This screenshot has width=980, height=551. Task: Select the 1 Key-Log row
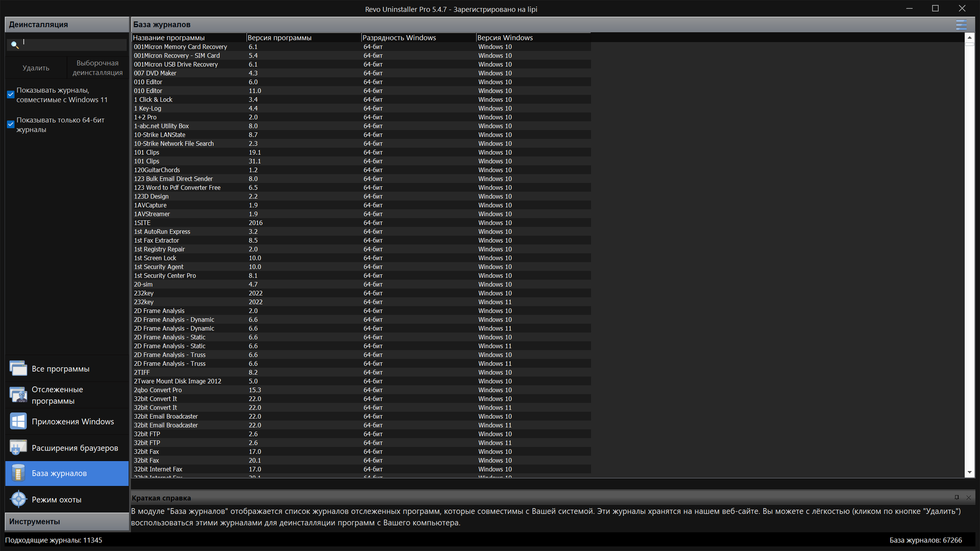[x=361, y=109]
